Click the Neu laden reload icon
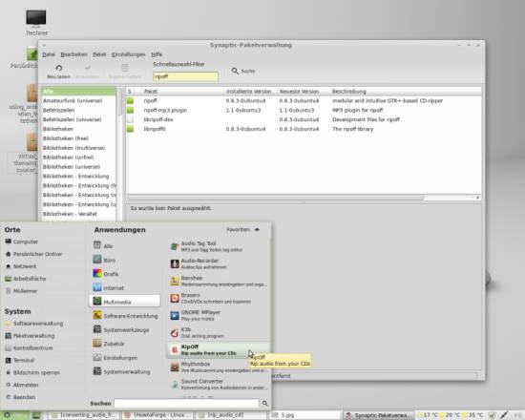The height and width of the screenshot is (420, 525). tap(58, 69)
